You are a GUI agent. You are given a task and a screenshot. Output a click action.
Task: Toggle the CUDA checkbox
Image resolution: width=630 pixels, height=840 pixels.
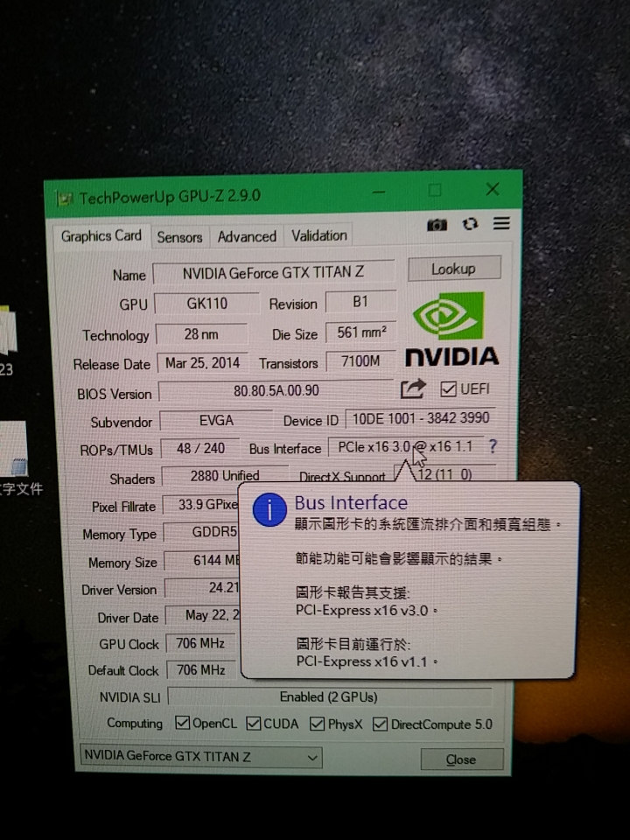[254, 724]
